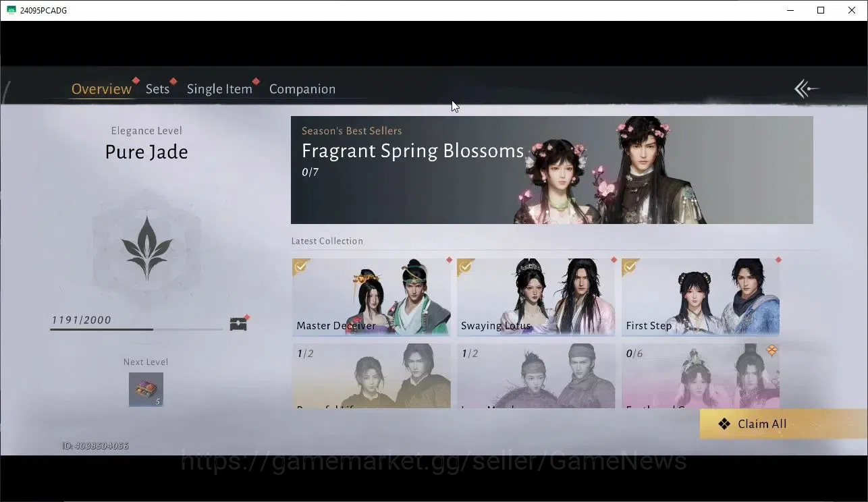Click the Claim All button
The width and height of the screenshot is (868, 502).
(783, 424)
